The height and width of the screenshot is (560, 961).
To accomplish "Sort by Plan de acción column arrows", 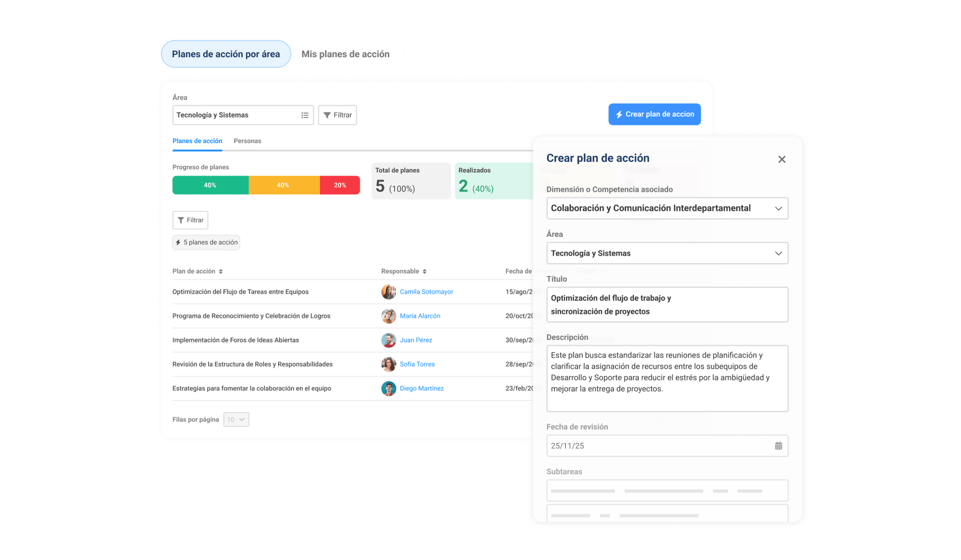I will (x=221, y=271).
